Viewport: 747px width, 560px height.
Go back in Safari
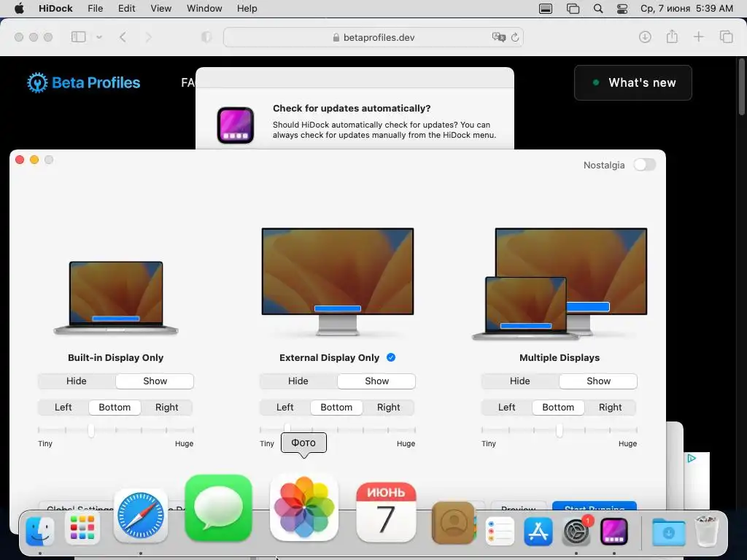click(x=123, y=37)
